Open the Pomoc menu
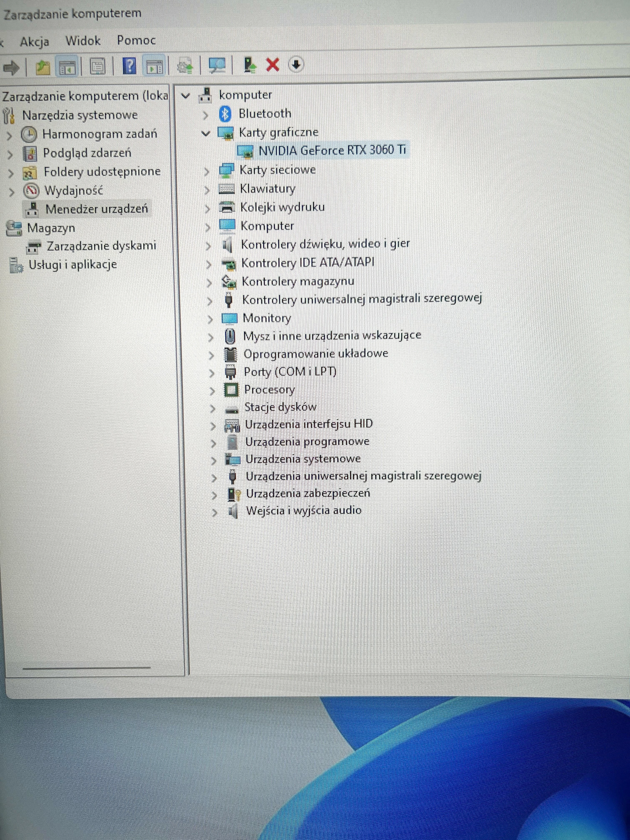Viewport: 630px width, 840px height. coord(136,40)
